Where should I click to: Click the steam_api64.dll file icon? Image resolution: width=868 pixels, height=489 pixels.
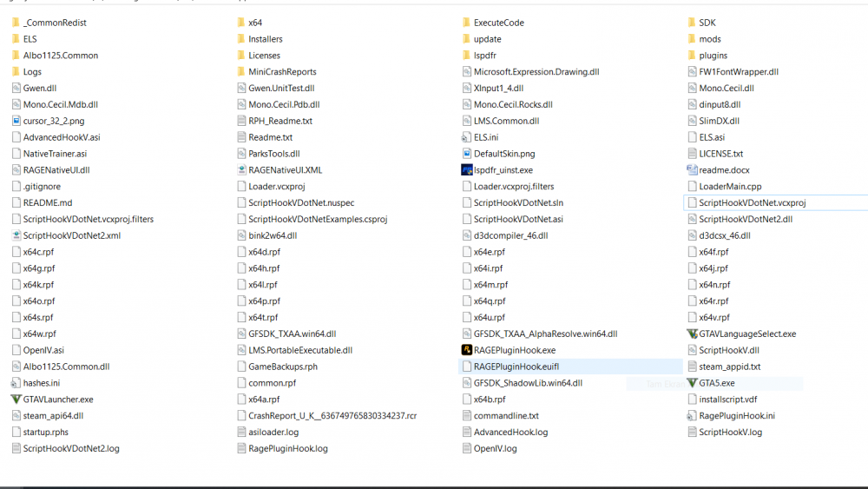(x=16, y=415)
